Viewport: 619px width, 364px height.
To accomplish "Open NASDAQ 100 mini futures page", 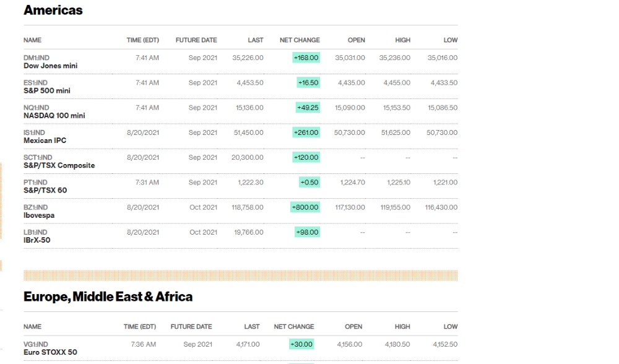I will (x=54, y=116).
